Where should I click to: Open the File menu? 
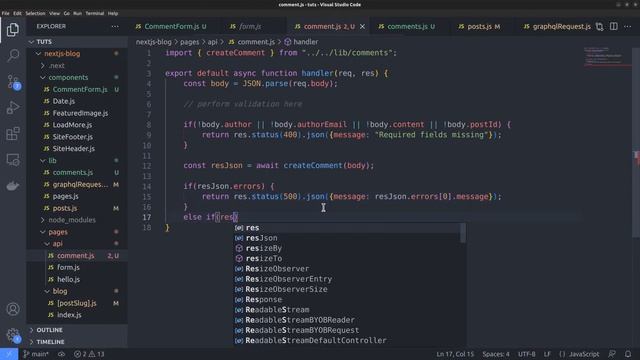[5, 13]
